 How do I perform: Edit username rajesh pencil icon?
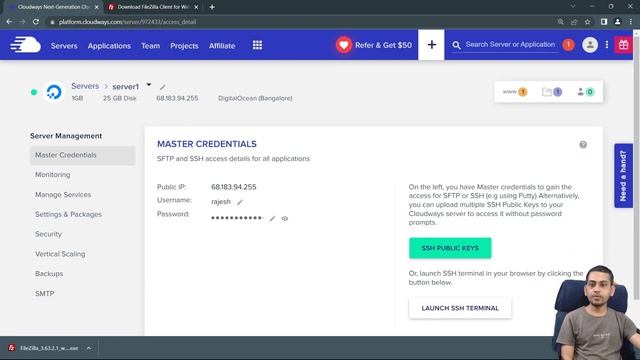240,202
